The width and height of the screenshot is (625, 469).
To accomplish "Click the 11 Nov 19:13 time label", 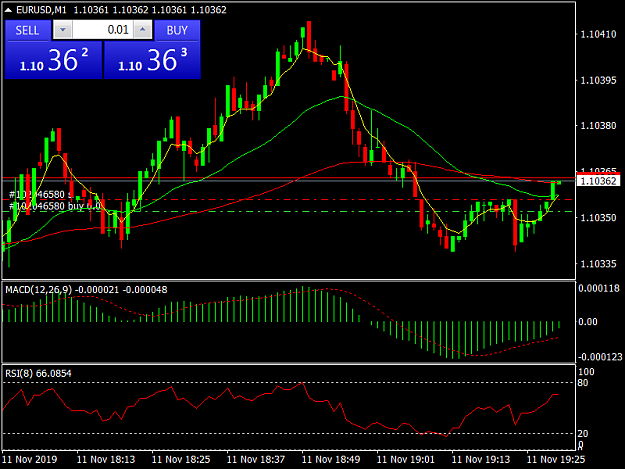I will [481, 459].
